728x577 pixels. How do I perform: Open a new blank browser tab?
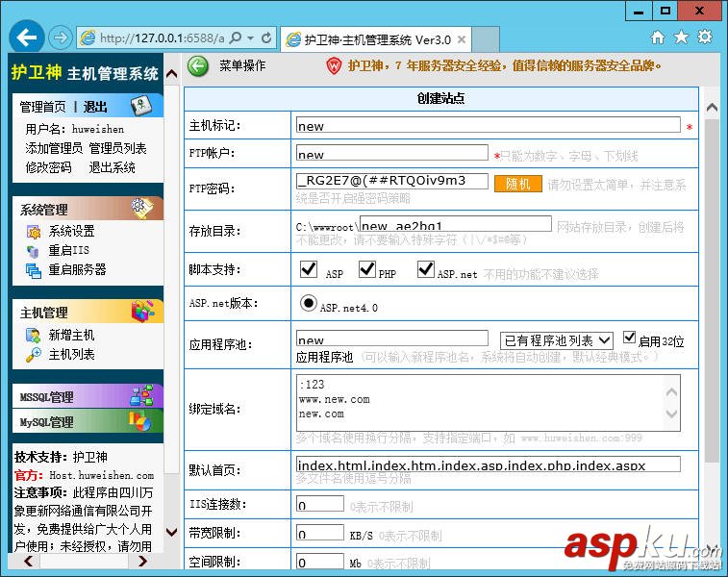[x=486, y=39]
